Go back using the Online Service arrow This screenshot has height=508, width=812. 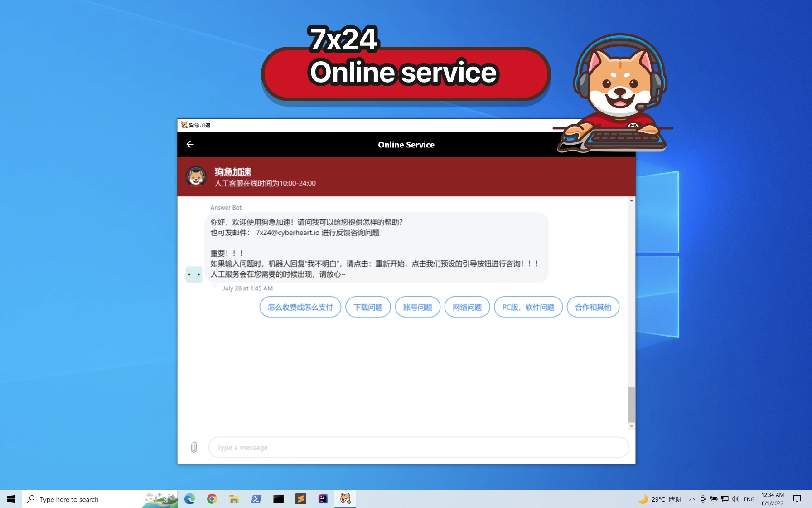tap(190, 144)
